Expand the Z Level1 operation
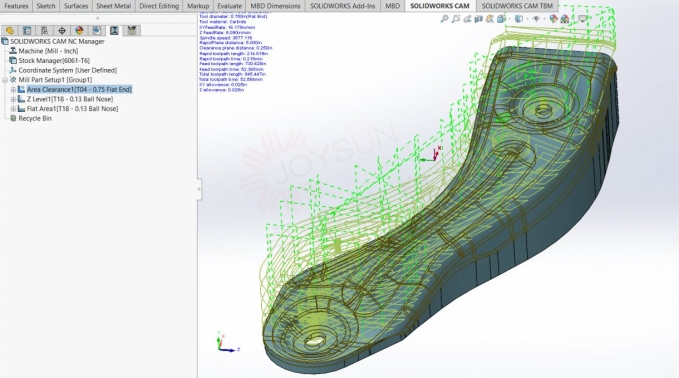The width and height of the screenshot is (679, 378). (13, 99)
